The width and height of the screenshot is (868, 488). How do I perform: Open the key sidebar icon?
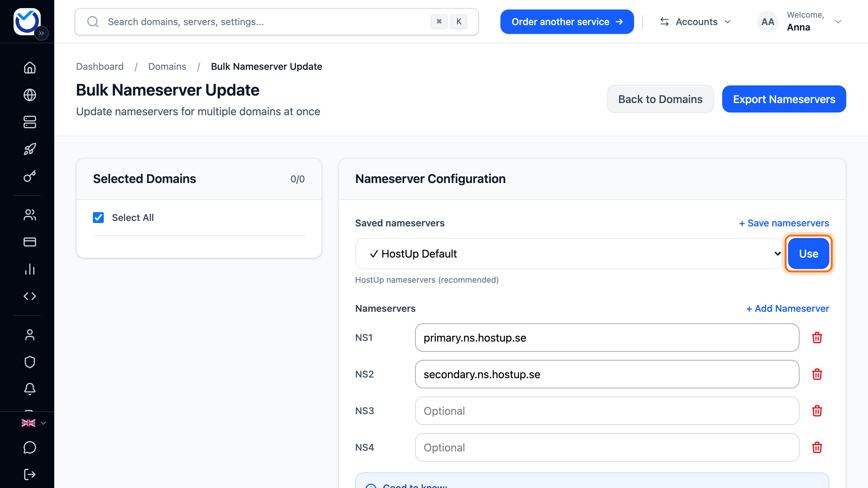(x=30, y=176)
